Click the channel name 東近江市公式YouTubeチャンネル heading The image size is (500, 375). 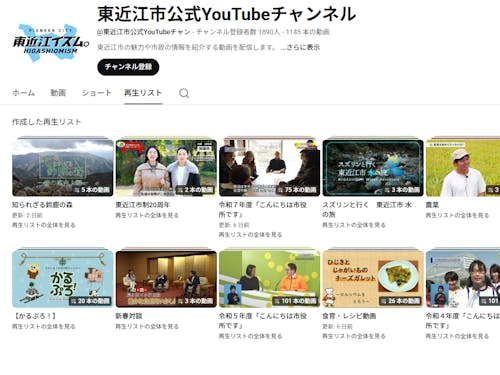227,14
